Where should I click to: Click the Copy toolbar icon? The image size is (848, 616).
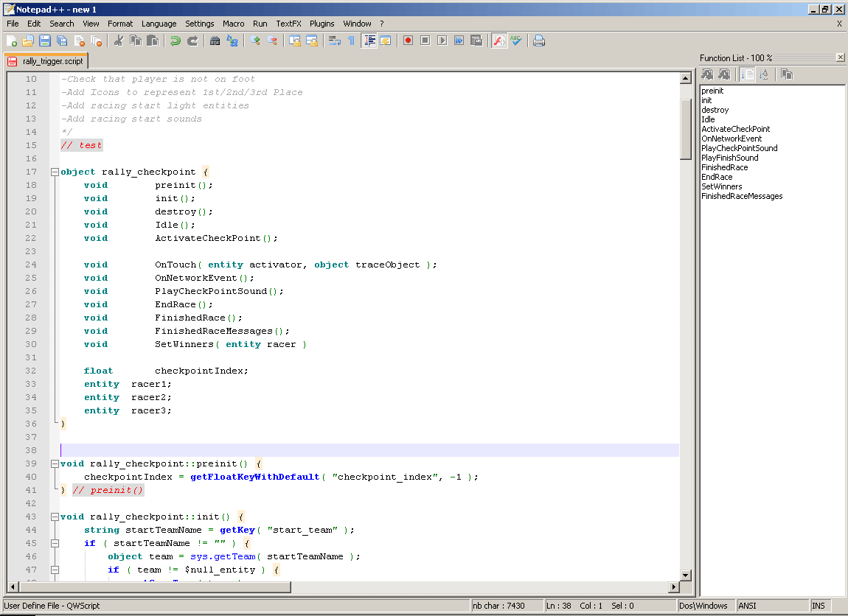coord(136,41)
